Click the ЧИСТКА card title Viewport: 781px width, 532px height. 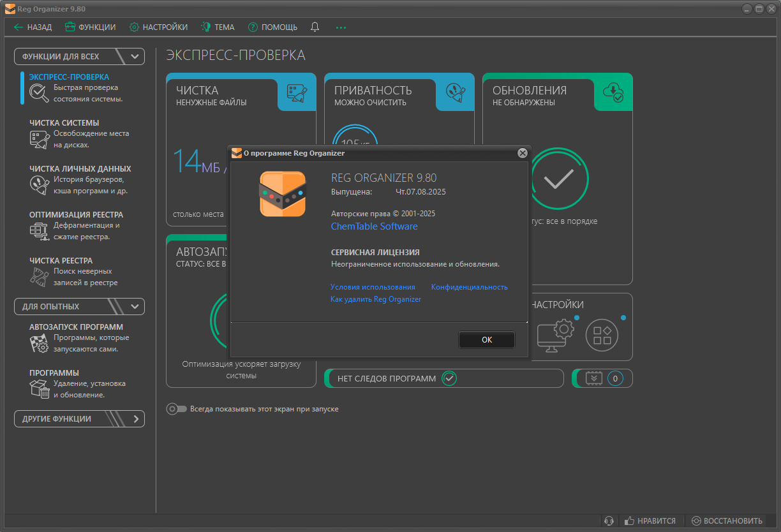(197, 91)
